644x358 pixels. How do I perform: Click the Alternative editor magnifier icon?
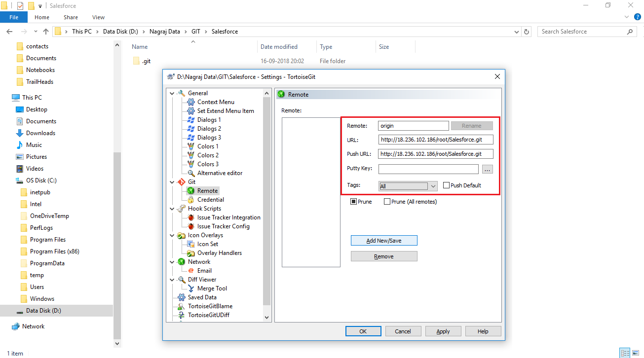(x=191, y=173)
